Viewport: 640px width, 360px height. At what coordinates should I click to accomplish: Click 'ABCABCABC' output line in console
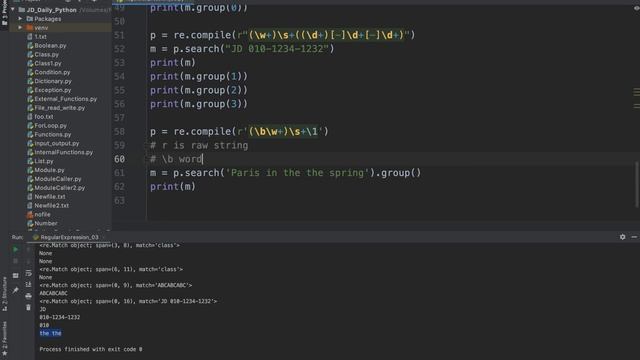click(53, 293)
